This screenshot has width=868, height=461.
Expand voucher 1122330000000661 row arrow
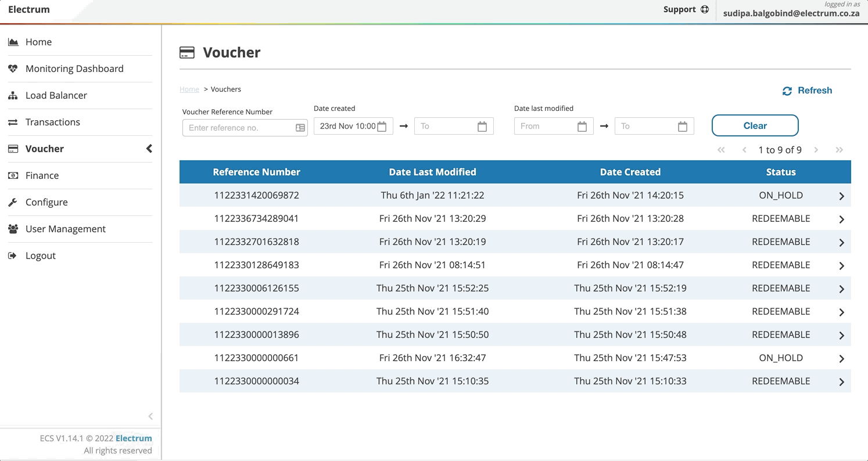[x=841, y=359]
